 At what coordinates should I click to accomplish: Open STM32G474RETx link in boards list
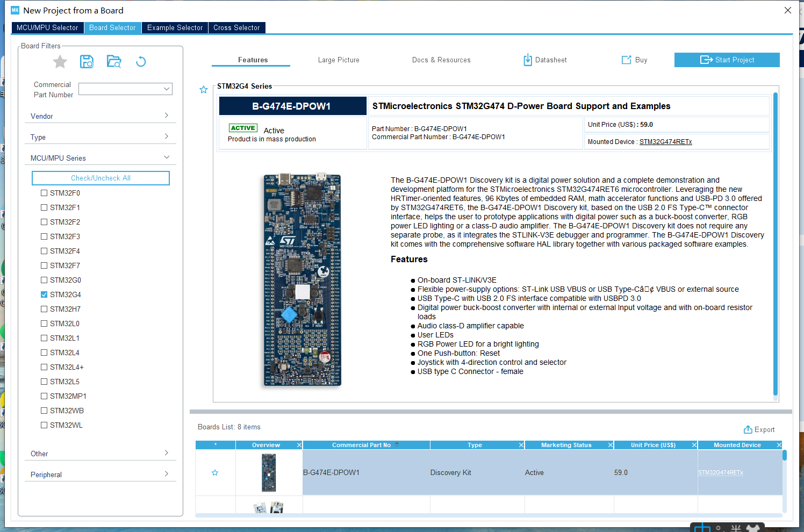(721, 473)
